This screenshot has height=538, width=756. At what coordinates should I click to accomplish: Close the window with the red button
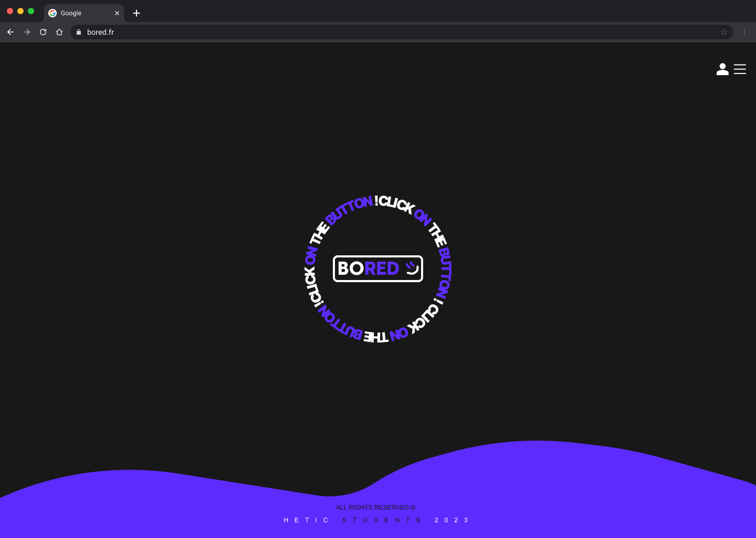pyautogui.click(x=10, y=11)
